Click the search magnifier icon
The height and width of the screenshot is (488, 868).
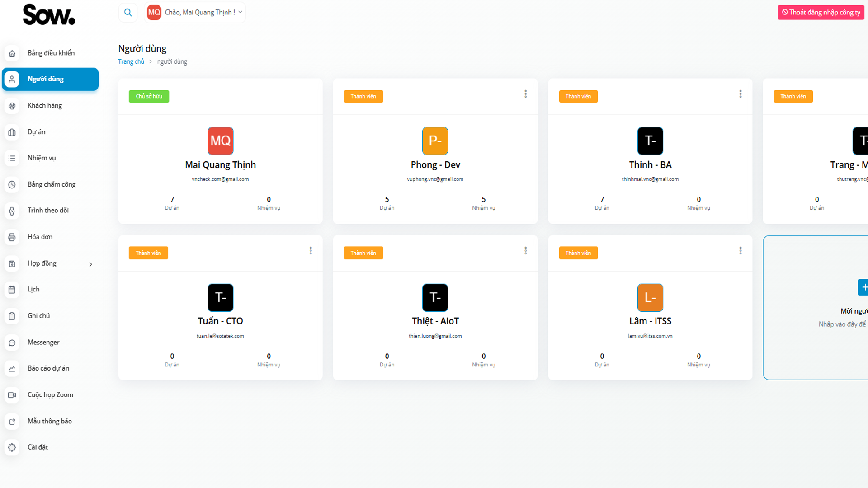(x=128, y=13)
